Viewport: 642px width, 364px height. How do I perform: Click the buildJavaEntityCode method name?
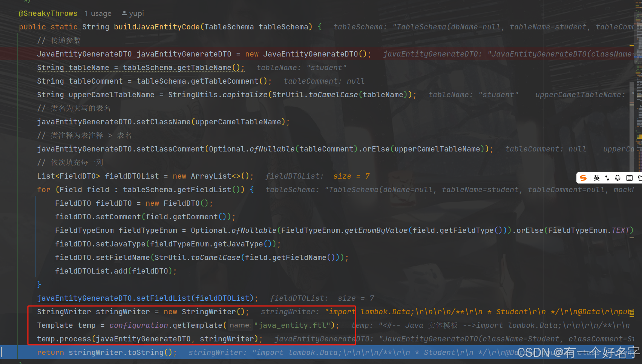pos(157,27)
